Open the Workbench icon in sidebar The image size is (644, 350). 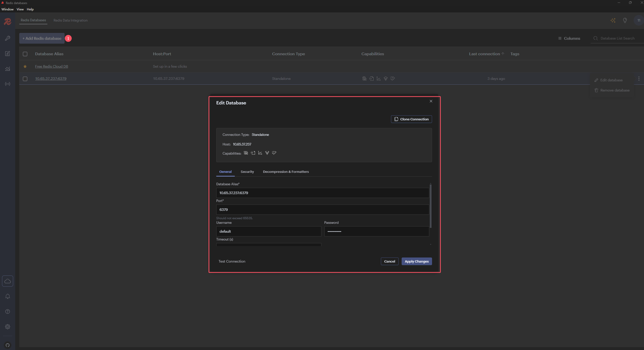[8, 53]
